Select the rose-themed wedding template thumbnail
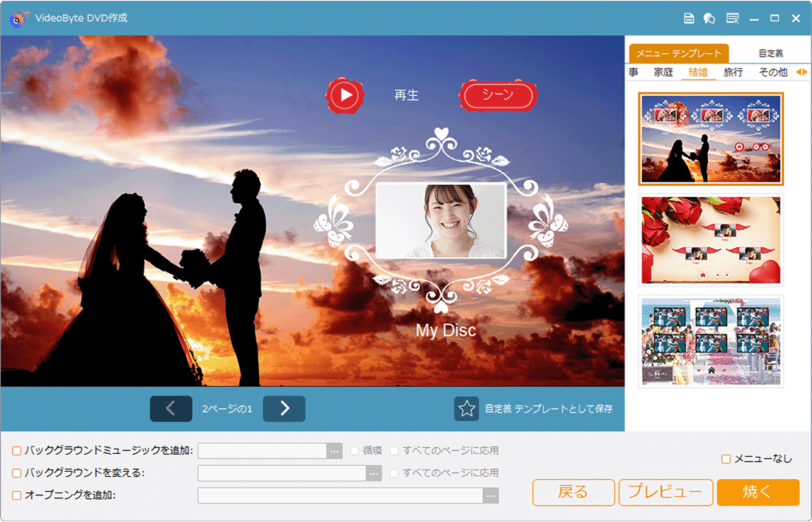 [x=710, y=241]
